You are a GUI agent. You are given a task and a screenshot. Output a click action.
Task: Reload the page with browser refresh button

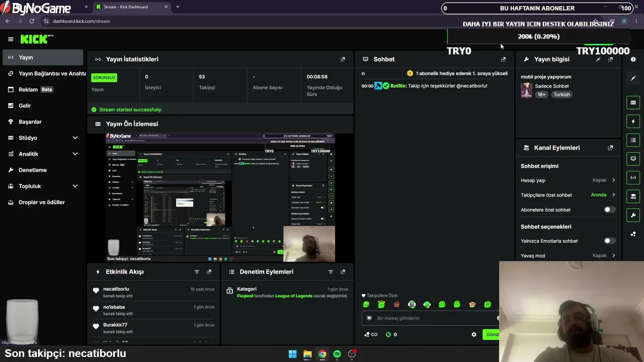32,21
